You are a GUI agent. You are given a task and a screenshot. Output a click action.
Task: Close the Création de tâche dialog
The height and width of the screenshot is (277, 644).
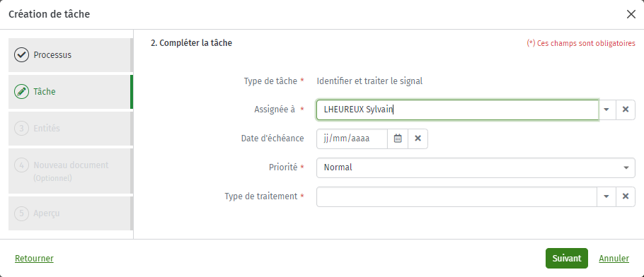(631, 14)
